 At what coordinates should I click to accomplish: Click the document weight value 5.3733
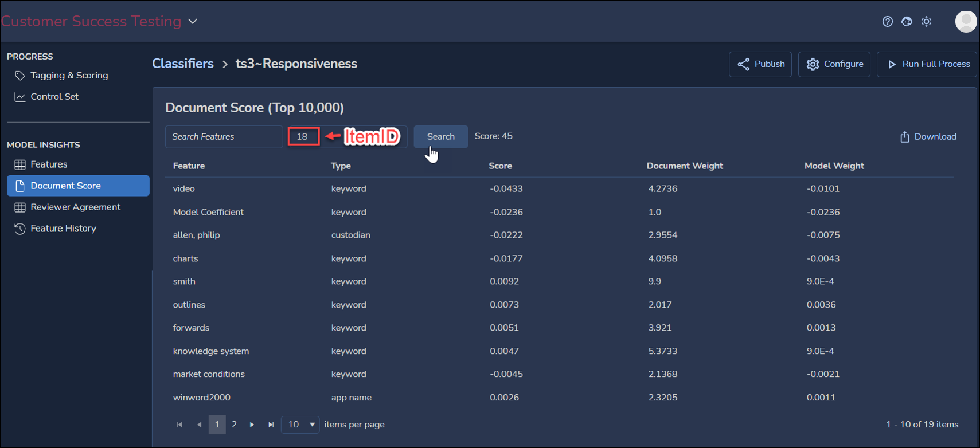click(662, 351)
